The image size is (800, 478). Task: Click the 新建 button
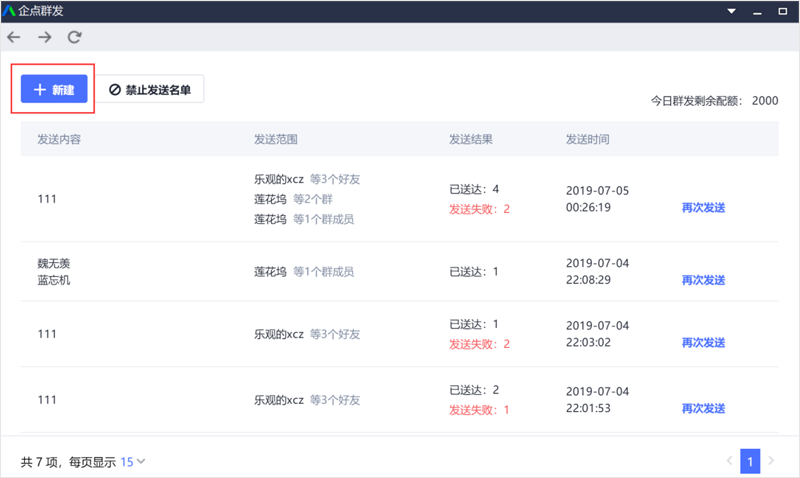click(54, 90)
